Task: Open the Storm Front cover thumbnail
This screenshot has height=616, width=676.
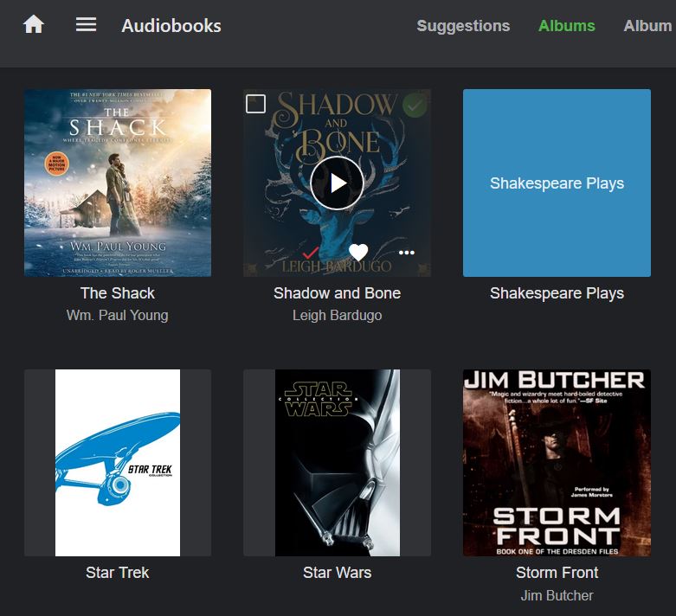Action: (557, 463)
